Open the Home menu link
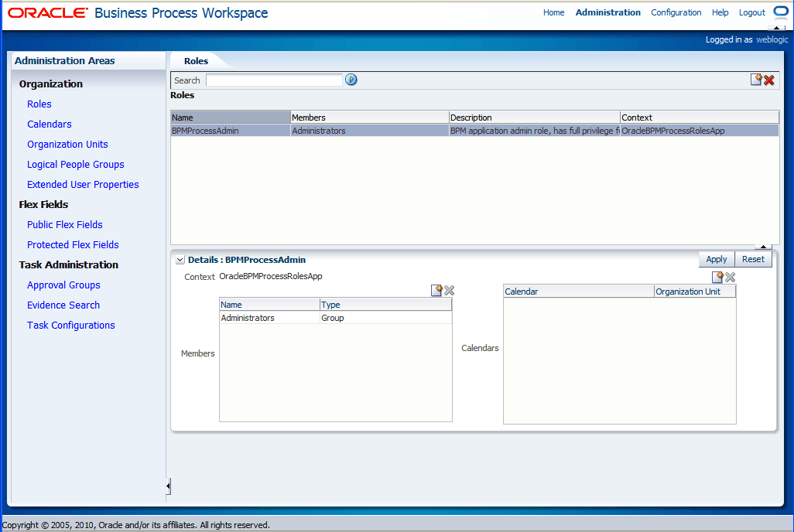Image resolution: width=794 pixels, height=532 pixels. (x=553, y=12)
